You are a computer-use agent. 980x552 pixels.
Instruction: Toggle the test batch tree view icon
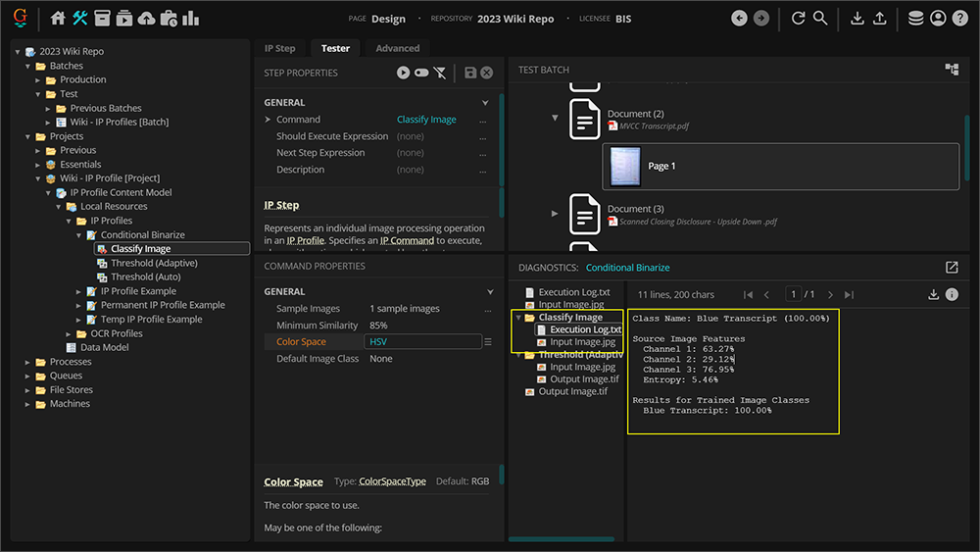(x=951, y=70)
